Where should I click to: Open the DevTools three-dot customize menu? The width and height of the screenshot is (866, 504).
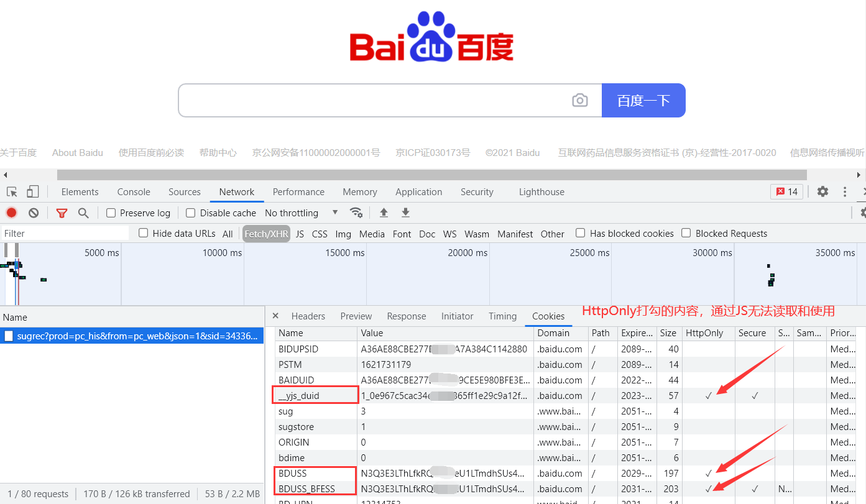tap(845, 191)
